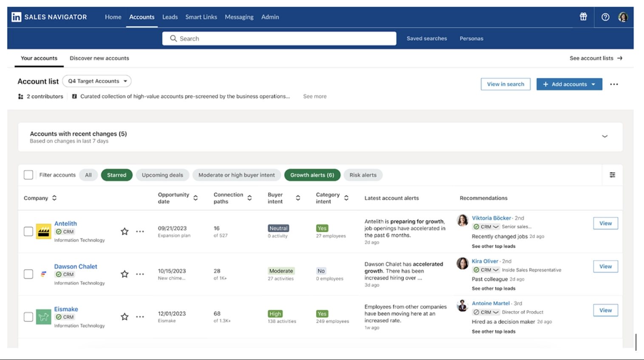Toggle Moderate or high buyer intent filter
The width and height of the screenshot is (644, 360).
(x=237, y=175)
